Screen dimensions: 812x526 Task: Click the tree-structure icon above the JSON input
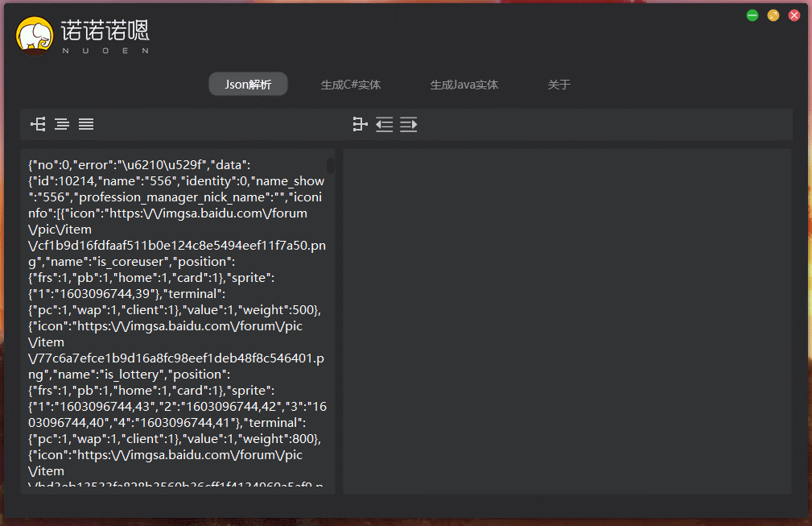click(x=38, y=124)
